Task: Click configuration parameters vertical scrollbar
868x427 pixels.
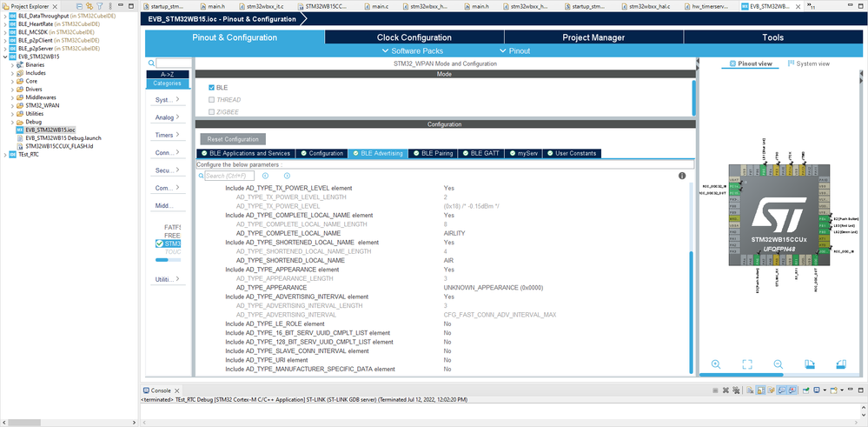Action: [x=690, y=312]
